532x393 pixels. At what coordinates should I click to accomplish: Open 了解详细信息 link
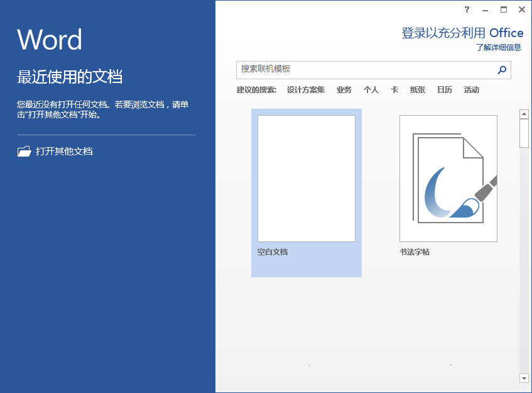click(x=499, y=47)
